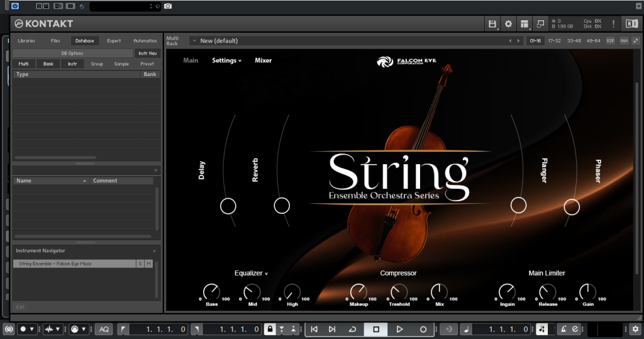
Task: Expand the Settings dropdown menu
Action: [x=226, y=60]
